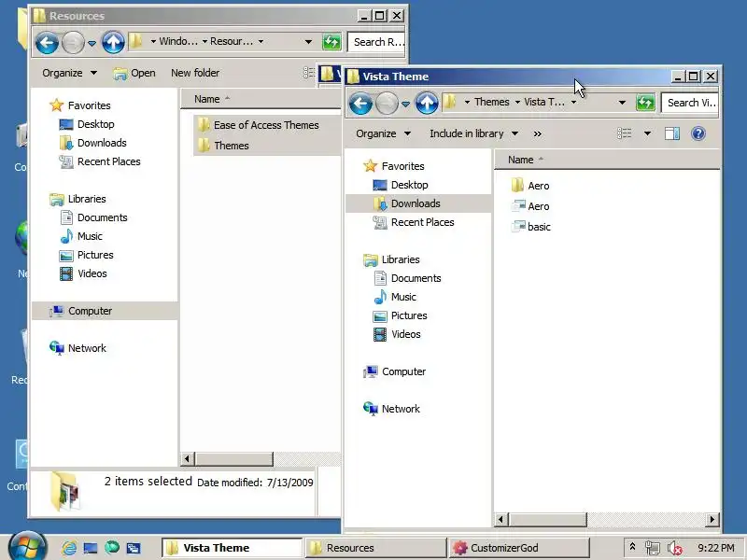Refresh the Vista Theme window
747x560 pixels.
tap(645, 103)
